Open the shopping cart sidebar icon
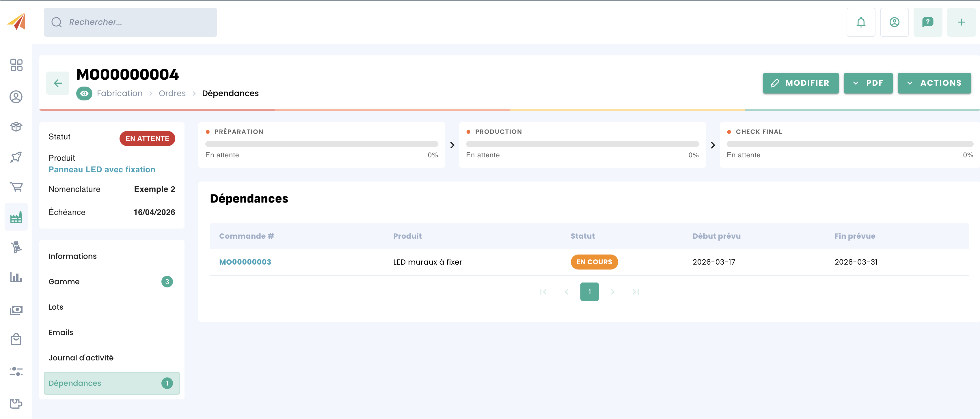 (16, 187)
